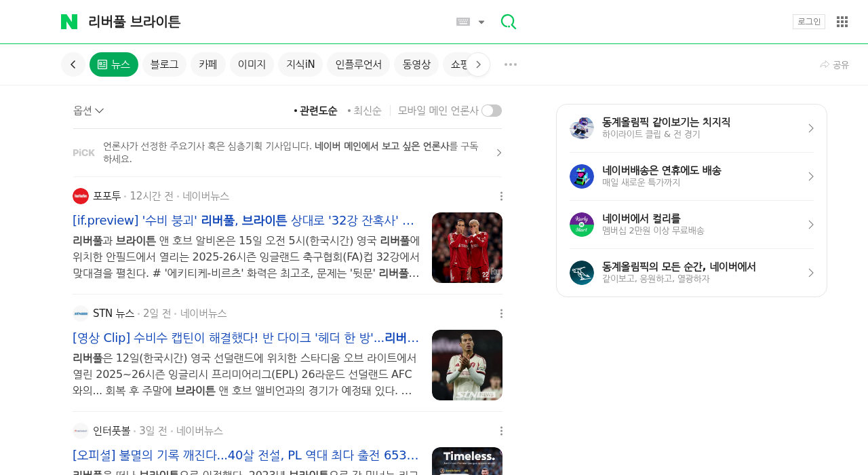Viewport: 868px width, 475px height.
Task: Click the 포포투 publisher logo
Action: point(81,196)
